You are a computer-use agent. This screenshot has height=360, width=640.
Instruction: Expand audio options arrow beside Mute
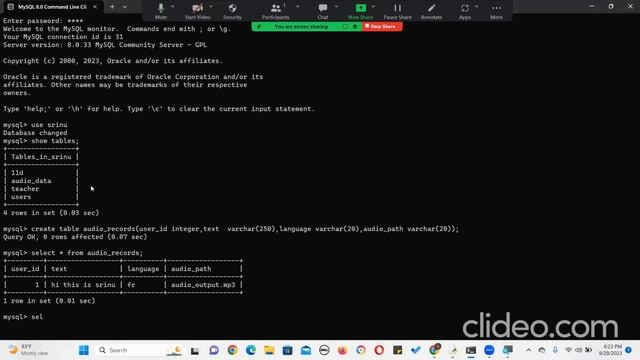173,7
